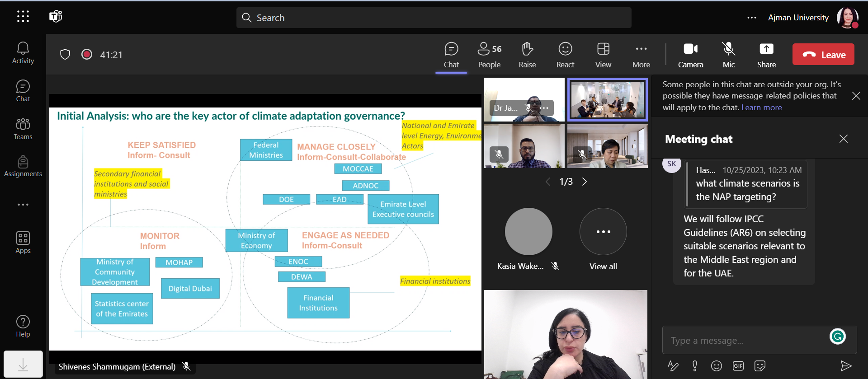
Task: Insert a GIF in the message
Action: (738, 366)
